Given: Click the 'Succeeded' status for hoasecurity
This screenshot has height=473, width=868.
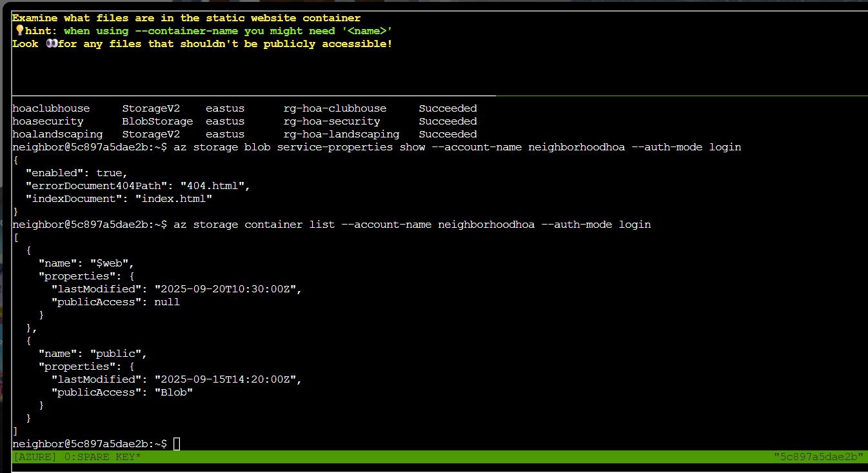Looking at the screenshot, I should tap(448, 121).
